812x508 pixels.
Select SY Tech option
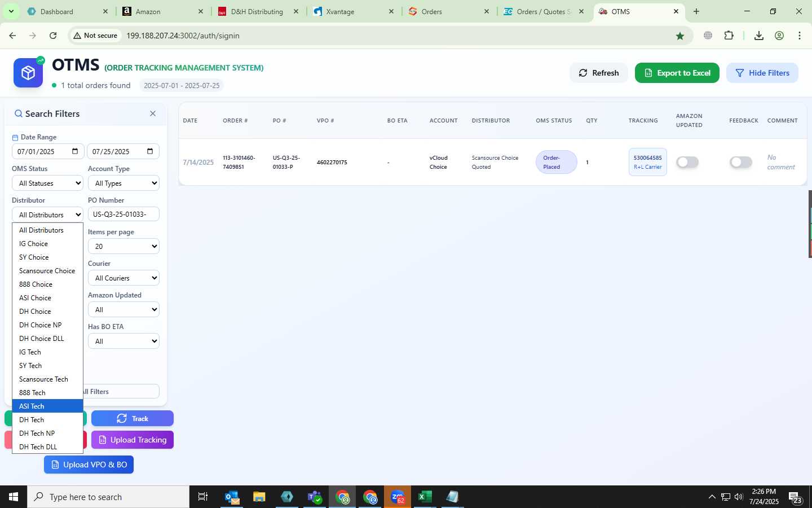[47, 366]
